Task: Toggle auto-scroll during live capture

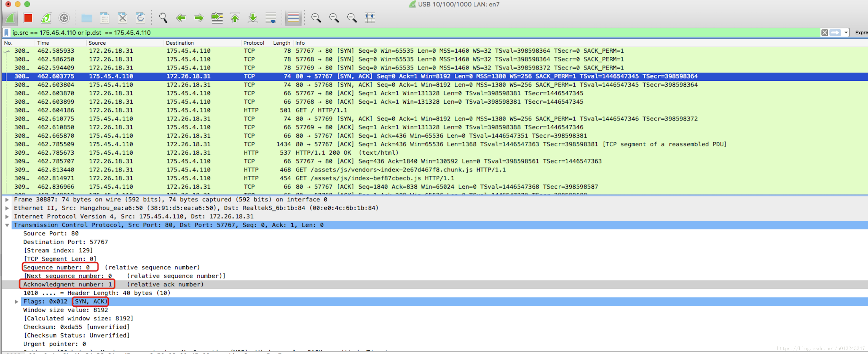Action: [270, 18]
